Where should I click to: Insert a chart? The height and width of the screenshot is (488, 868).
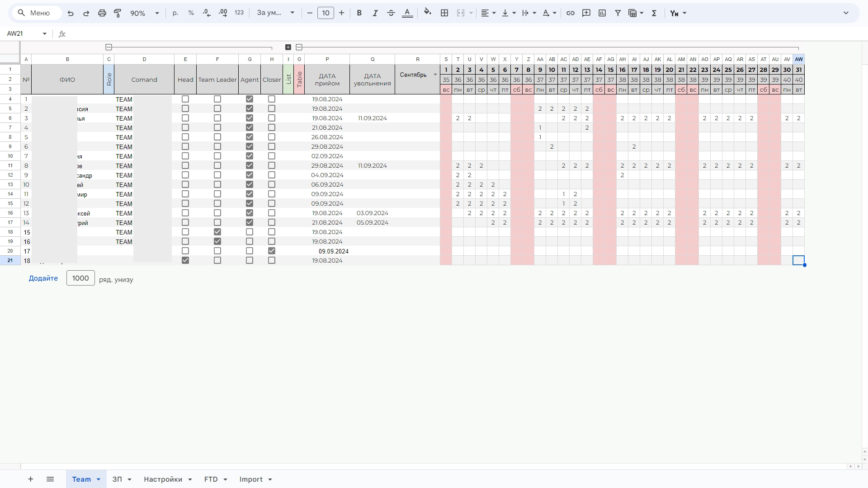coord(602,13)
